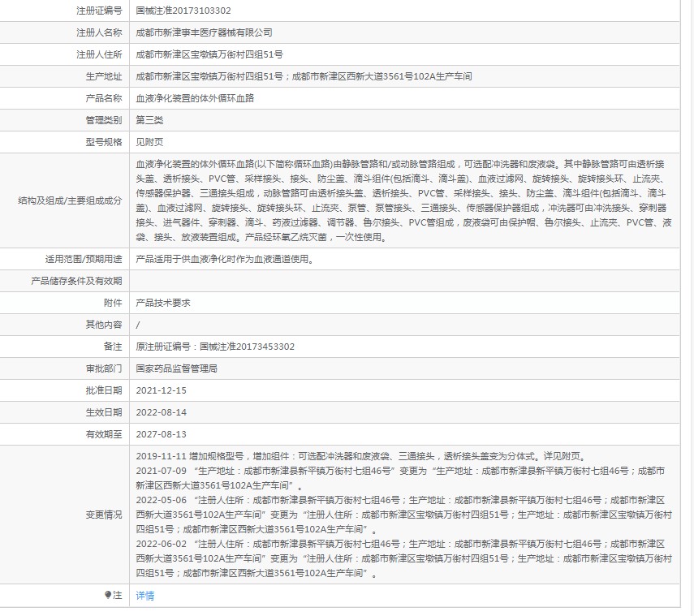
Task: Click the 注册人住所 label
Action: pyautogui.click(x=99, y=54)
